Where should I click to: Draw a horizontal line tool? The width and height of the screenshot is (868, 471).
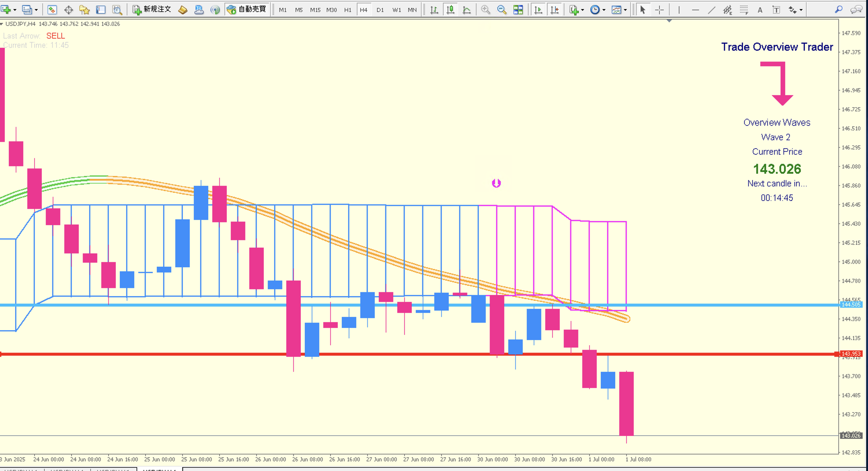[x=695, y=10]
